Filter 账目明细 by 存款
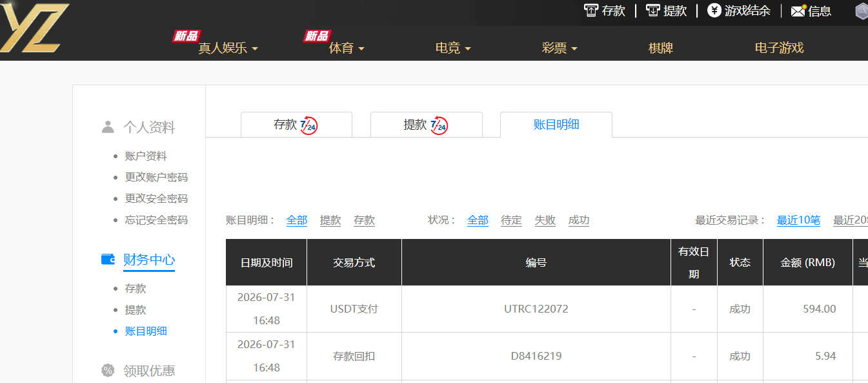Image resolution: width=868 pixels, height=383 pixels. pos(364,220)
